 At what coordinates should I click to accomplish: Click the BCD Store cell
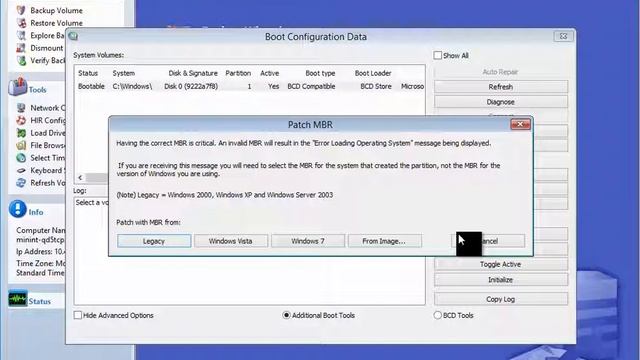pos(376,86)
